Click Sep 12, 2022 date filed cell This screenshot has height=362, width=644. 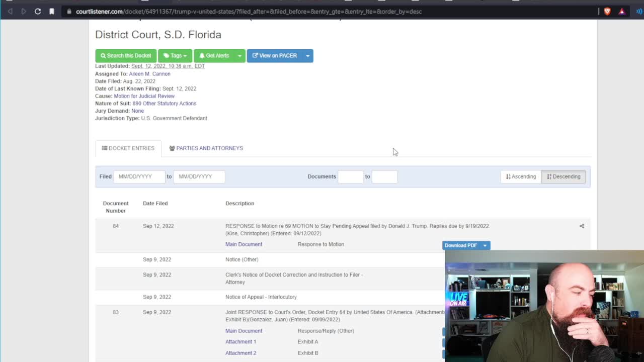(x=158, y=226)
